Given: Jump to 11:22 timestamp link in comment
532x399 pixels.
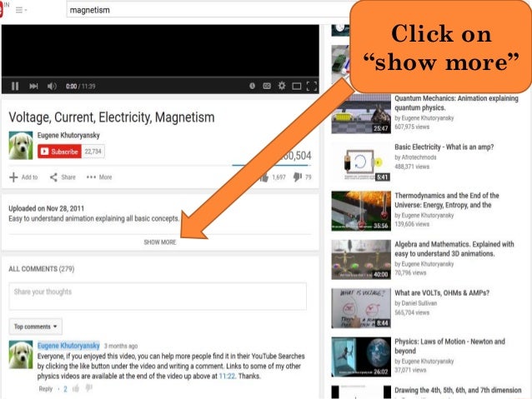Looking at the screenshot, I should click(227, 376).
